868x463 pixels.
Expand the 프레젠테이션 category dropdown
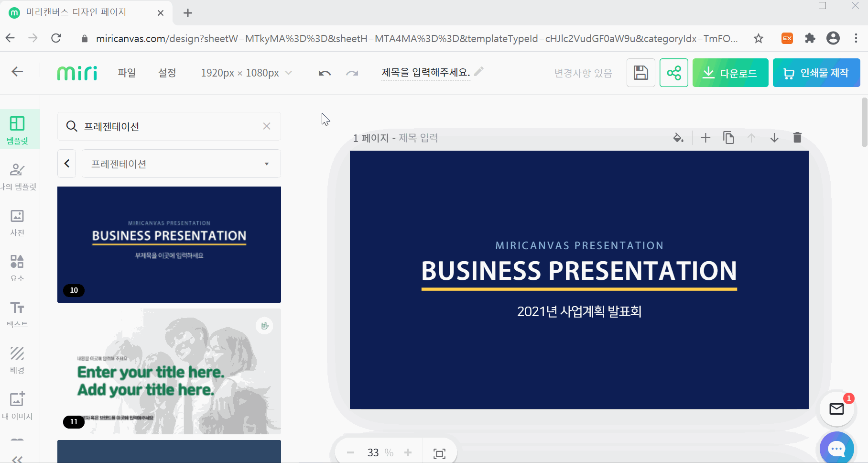click(181, 164)
